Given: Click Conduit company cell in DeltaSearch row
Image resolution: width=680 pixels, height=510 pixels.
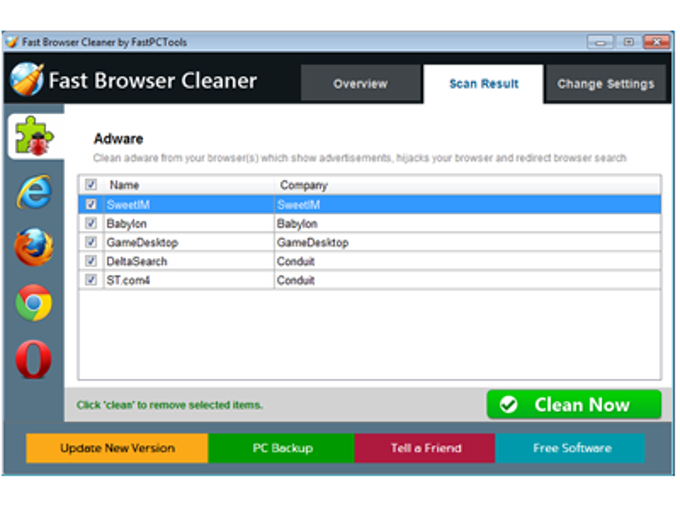Looking at the screenshot, I should (x=468, y=261).
